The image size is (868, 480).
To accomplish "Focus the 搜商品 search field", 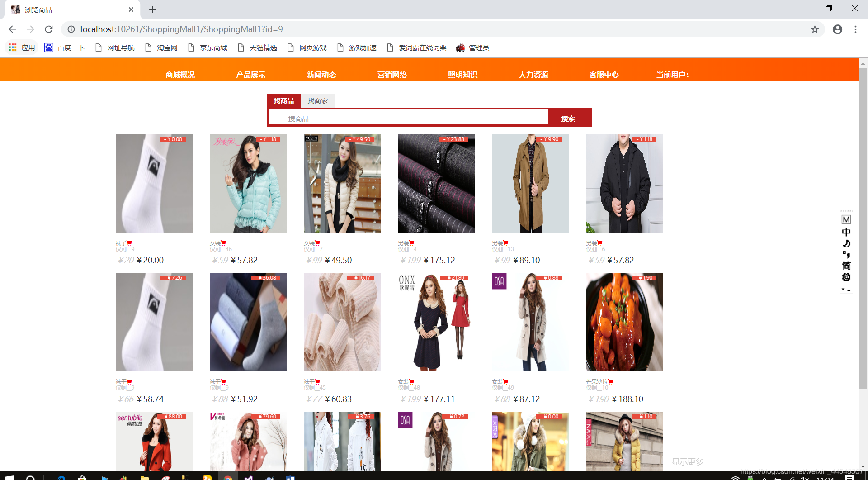I will (x=408, y=118).
